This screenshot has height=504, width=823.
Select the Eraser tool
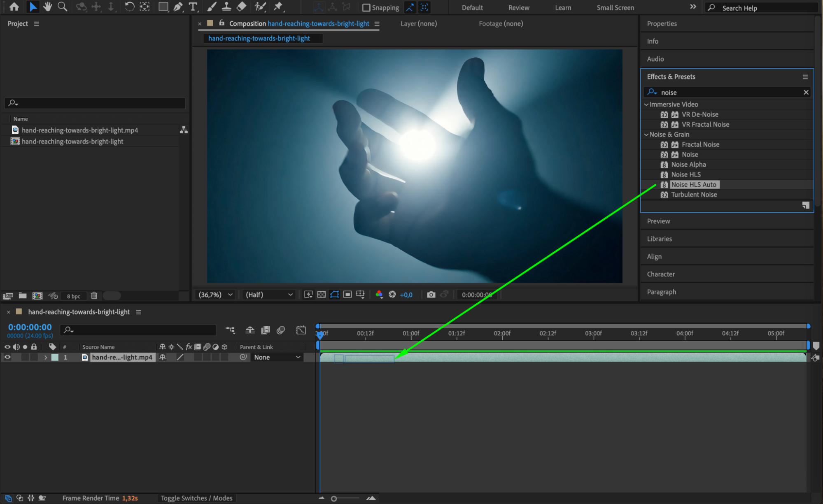pos(242,7)
